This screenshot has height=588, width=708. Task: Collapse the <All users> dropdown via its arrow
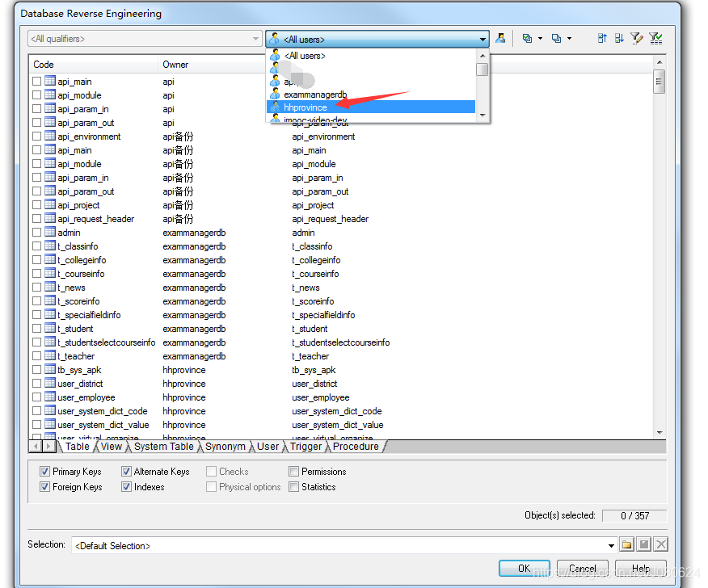click(x=483, y=40)
